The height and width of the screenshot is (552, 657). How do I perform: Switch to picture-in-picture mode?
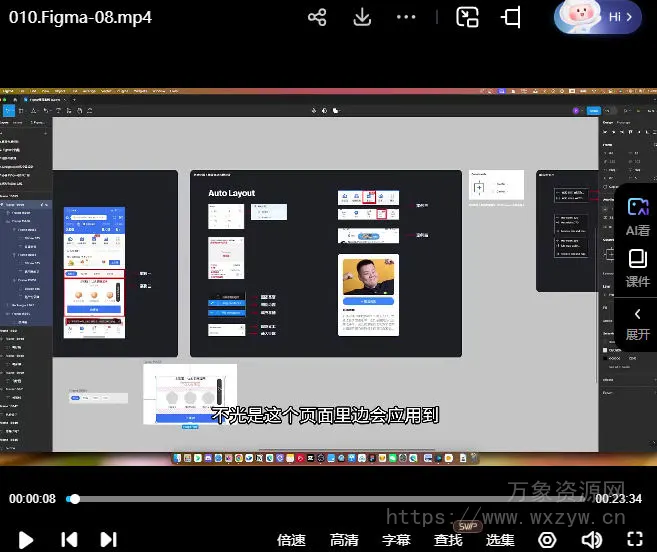pyautogui.click(x=468, y=18)
